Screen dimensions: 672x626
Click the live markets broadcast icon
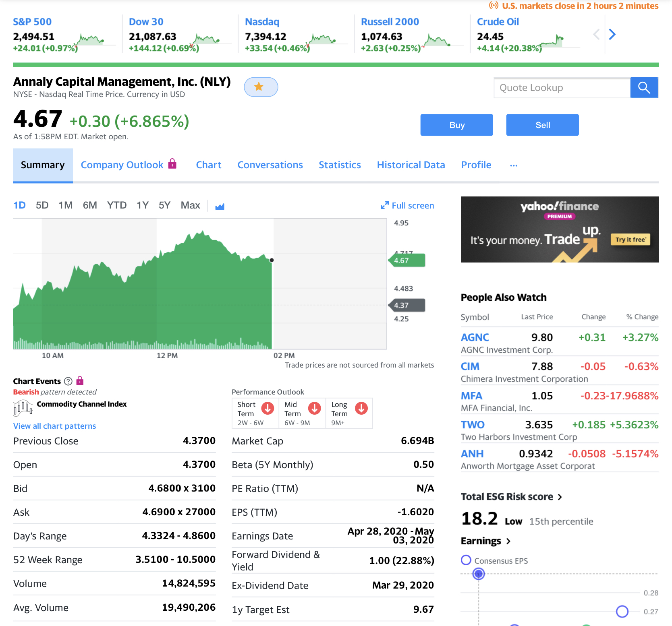(494, 6)
